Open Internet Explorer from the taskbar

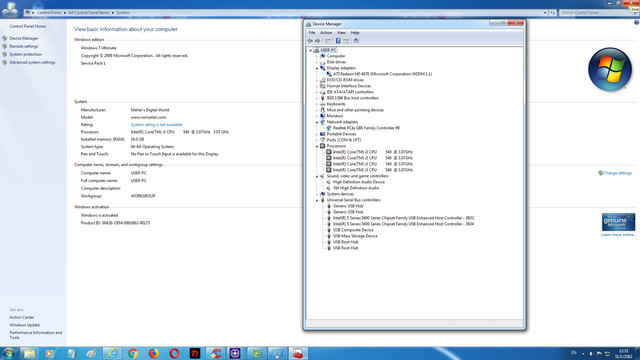point(112,353)
